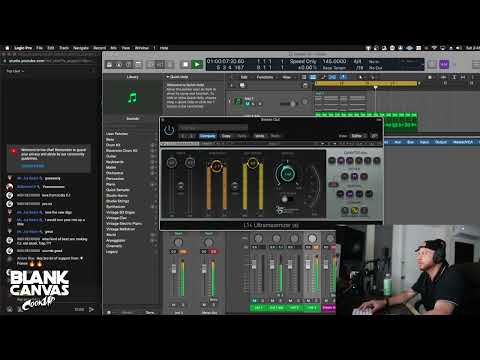Click the green music note library icon
Screen dimensions: 480x360
(132, 98)
